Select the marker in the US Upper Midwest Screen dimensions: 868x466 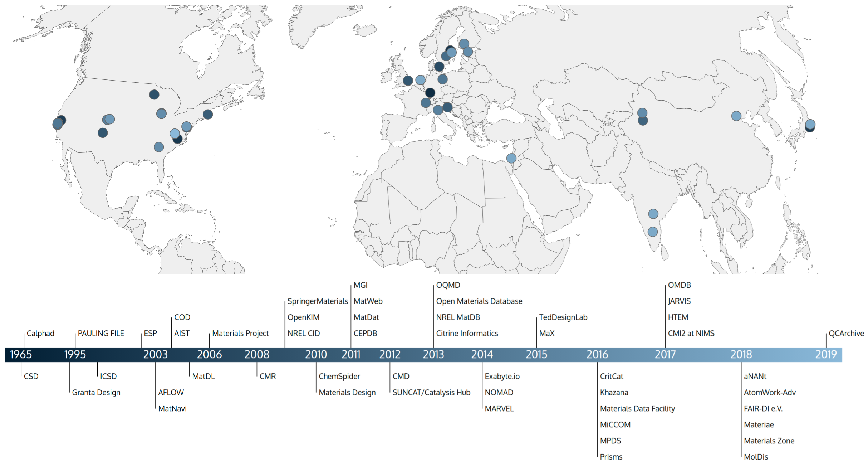point(154,94)
